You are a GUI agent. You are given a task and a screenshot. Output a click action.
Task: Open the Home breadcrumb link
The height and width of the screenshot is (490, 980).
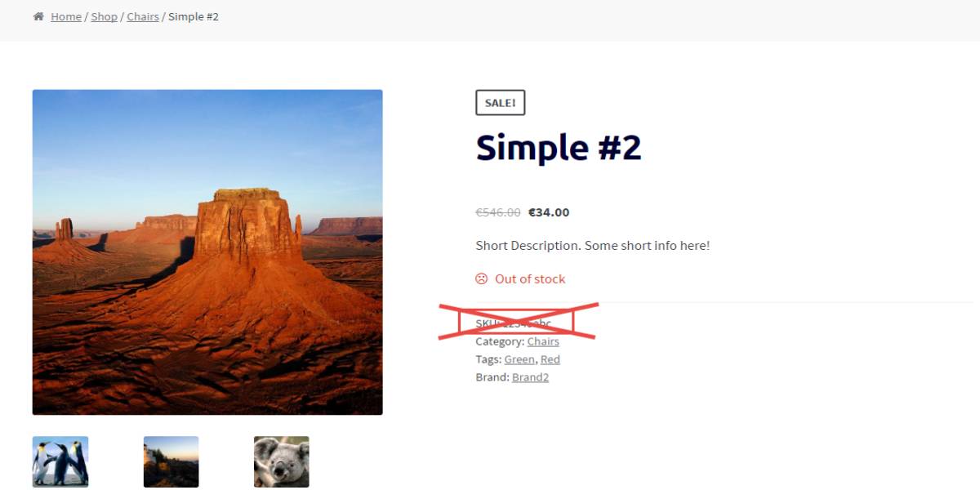pyautogui.click(x=66, y=16)
